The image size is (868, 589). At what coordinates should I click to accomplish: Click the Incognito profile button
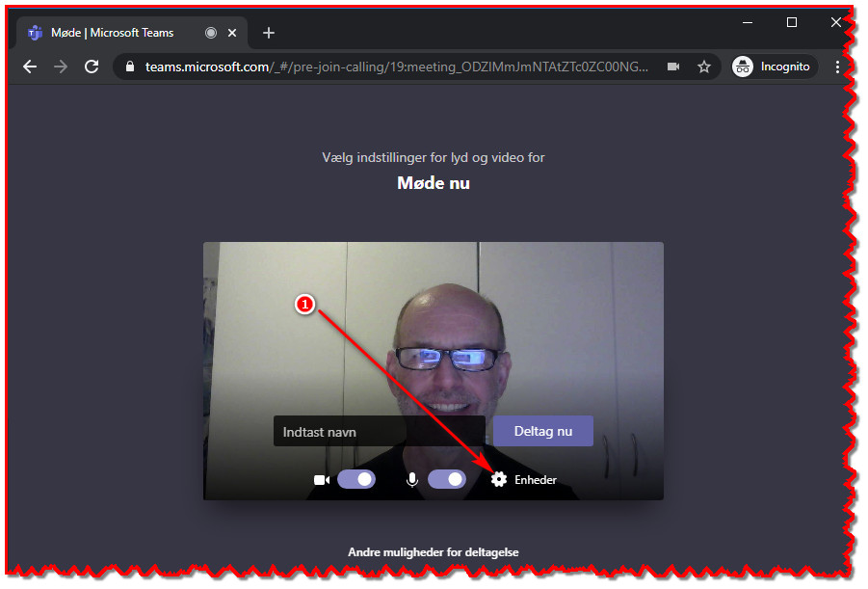click(x=774, y=67)
